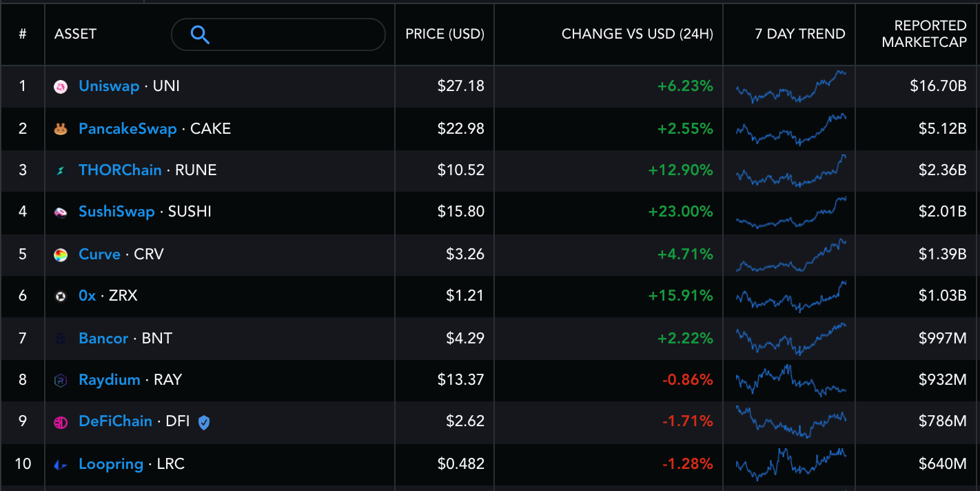Click the DeFiChain verified shield badge
The height and width of the screenshot is (491, 980).
pos(204,422)
